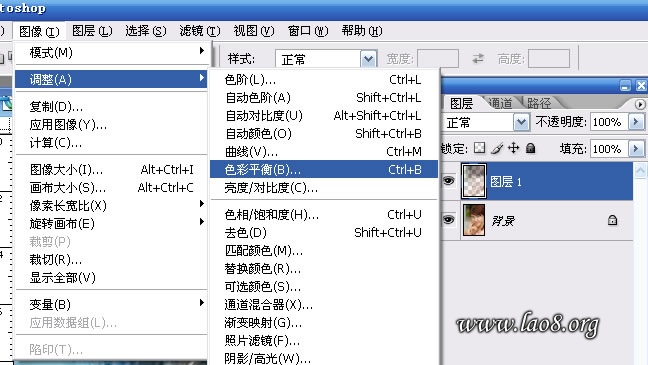This screenshot has width=648, height=365.
Task: Choose 裁切(R)... menu item
Action: pyautogui.click(x=111, y=260)
